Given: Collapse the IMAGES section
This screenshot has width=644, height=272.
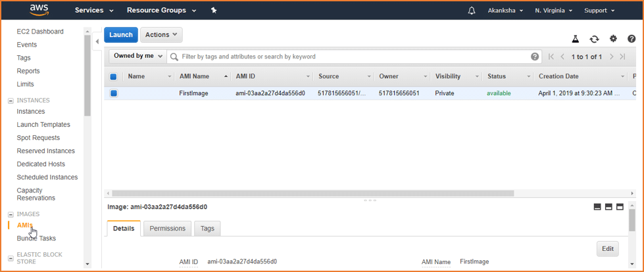Looking at the screenshot, I should point(11,215).
